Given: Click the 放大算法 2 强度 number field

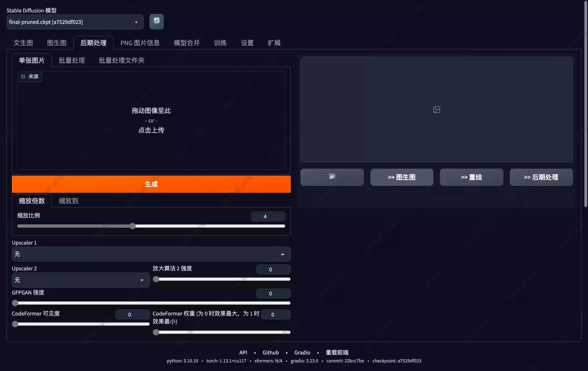Looking at the screenshot, I should click(x=273, y=269).
